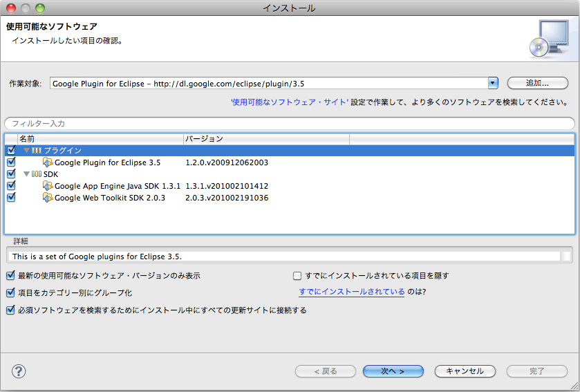
Task: Open the 作業対象 site dropdown
Action: 493,83
